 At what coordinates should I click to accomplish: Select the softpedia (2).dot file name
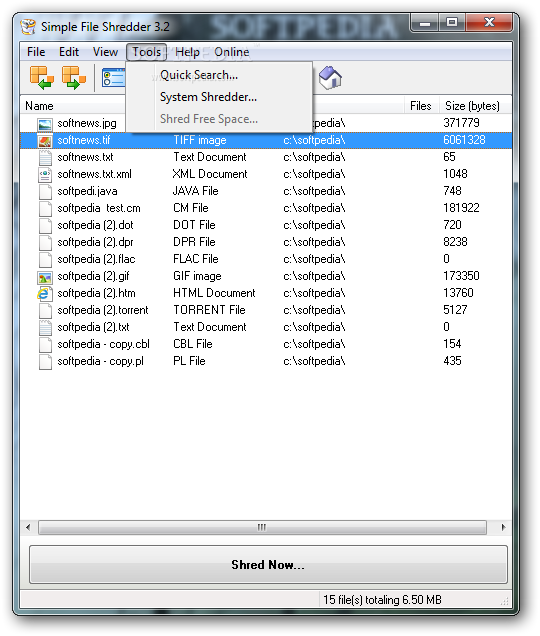click(x=95, y=226)
